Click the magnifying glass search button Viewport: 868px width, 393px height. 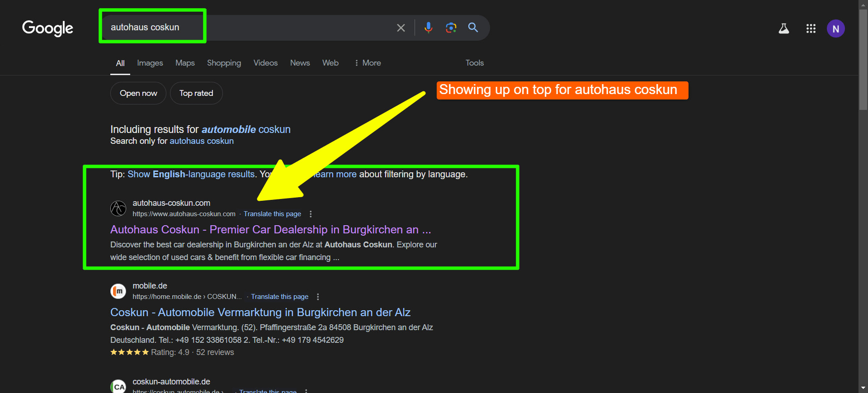pos(473,28)
